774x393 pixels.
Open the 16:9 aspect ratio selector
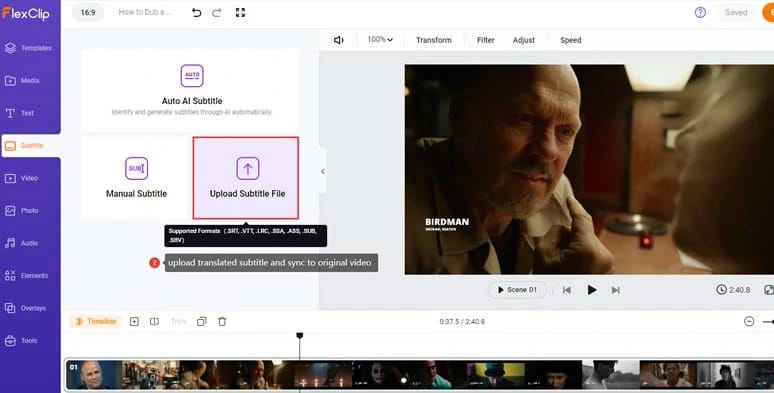click(x=88, y=12)
